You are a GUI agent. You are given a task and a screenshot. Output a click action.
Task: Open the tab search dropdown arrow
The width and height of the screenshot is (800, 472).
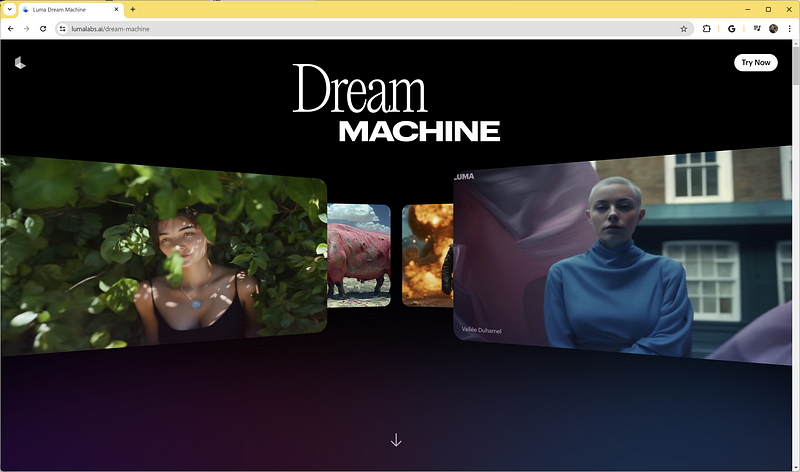click(x=9, y=9)
